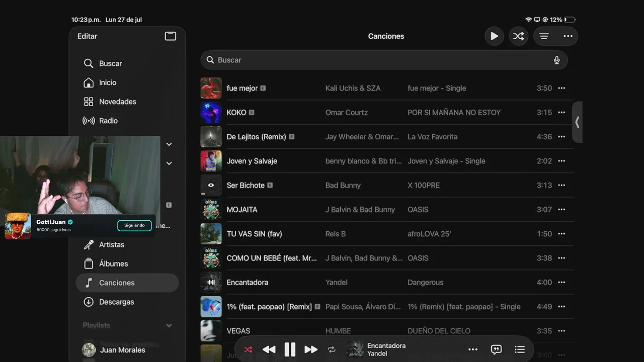Tap the microphone dictation icon
The height and width of the screenshot is (362, 644).
coord(556,60)
